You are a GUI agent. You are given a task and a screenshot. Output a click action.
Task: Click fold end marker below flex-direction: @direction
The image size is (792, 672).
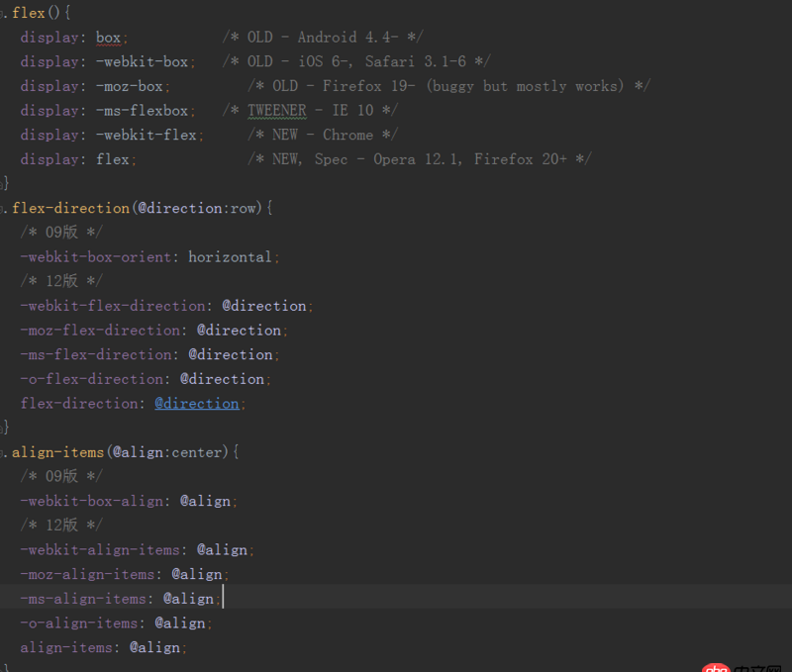click(x=4, y=428)
